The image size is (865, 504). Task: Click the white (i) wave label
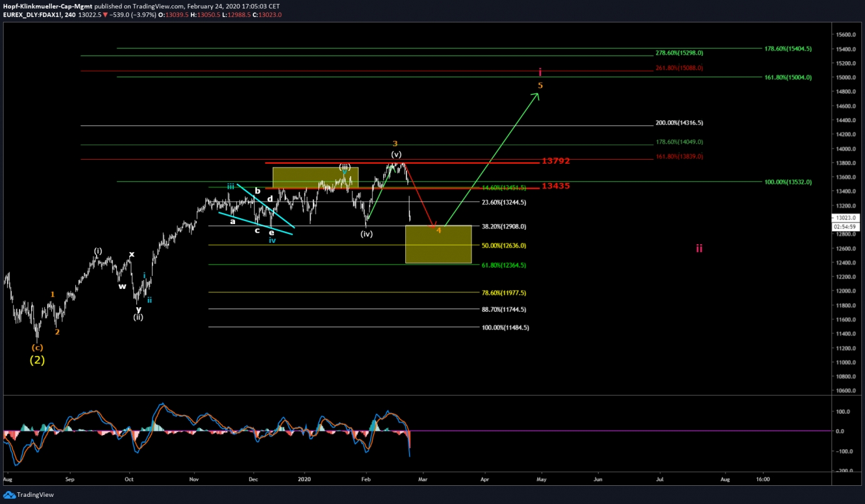click(98, 251)
